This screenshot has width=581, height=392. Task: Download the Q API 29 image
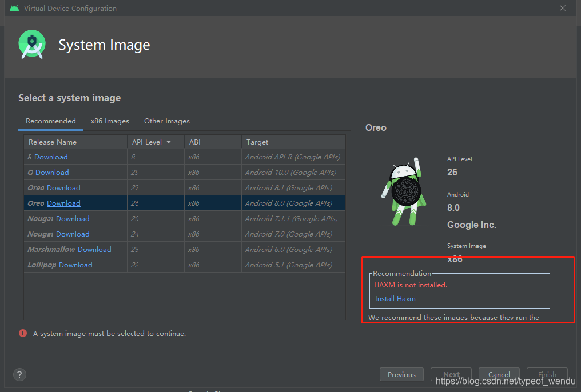[52, 173]
